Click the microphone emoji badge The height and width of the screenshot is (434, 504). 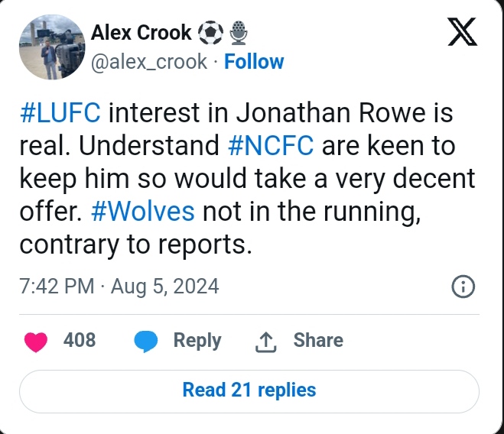point(239,33)
